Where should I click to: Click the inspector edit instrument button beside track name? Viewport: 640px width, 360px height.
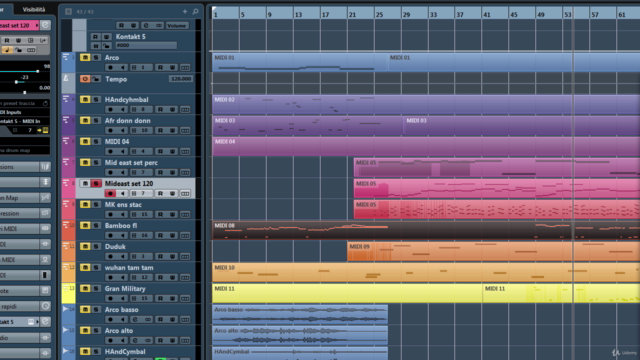point(45,25)
